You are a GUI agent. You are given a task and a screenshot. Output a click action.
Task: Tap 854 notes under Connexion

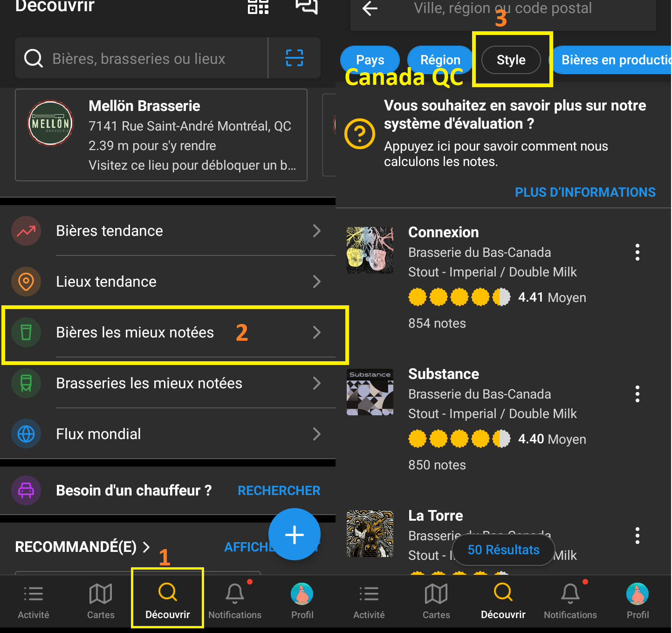click(437, 323)
